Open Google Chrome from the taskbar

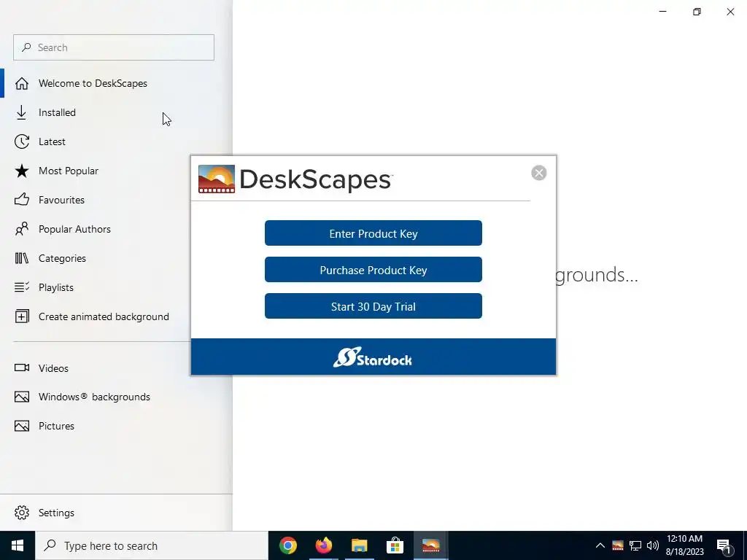287,545
